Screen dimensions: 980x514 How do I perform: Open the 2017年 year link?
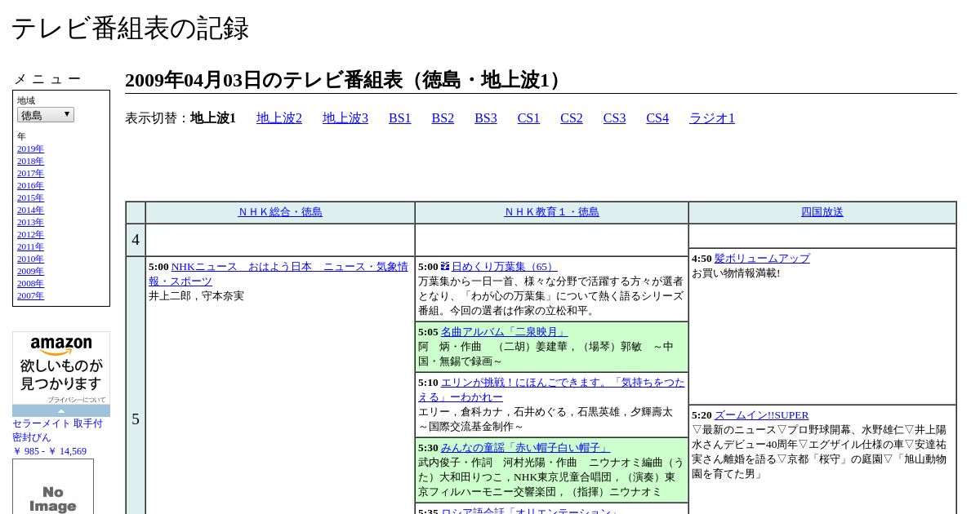pyautogui.click(x=30, y=173)
